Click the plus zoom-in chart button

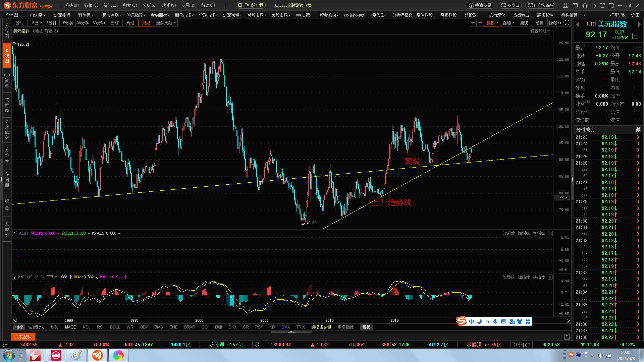(473, 23)
